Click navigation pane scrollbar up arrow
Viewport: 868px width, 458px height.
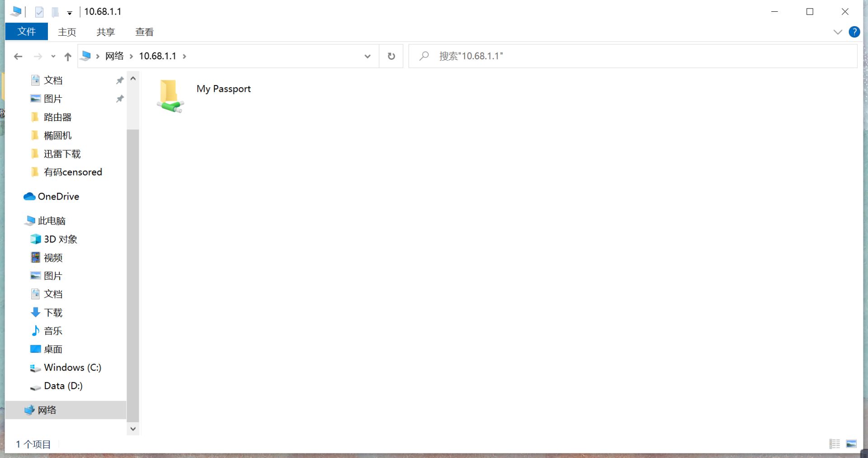133,78
